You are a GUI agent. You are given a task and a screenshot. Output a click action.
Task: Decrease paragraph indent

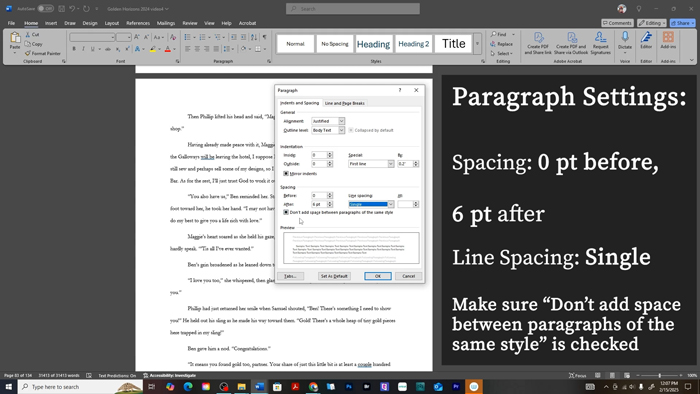234,37
